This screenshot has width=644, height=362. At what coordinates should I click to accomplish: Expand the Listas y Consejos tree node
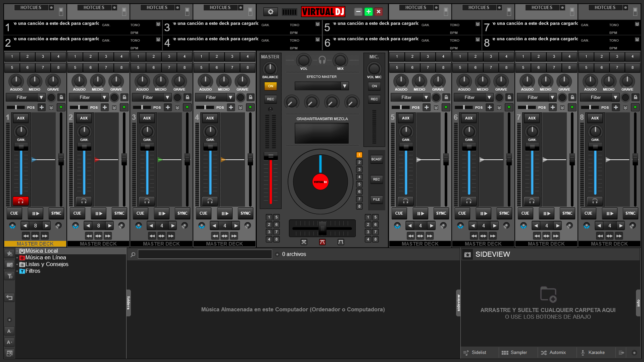(x=17, y=264)
